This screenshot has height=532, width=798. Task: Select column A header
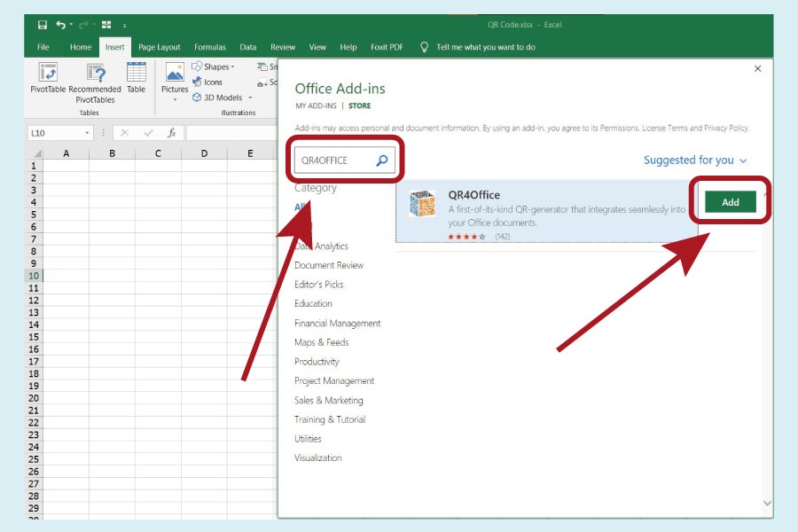point(66,153)
